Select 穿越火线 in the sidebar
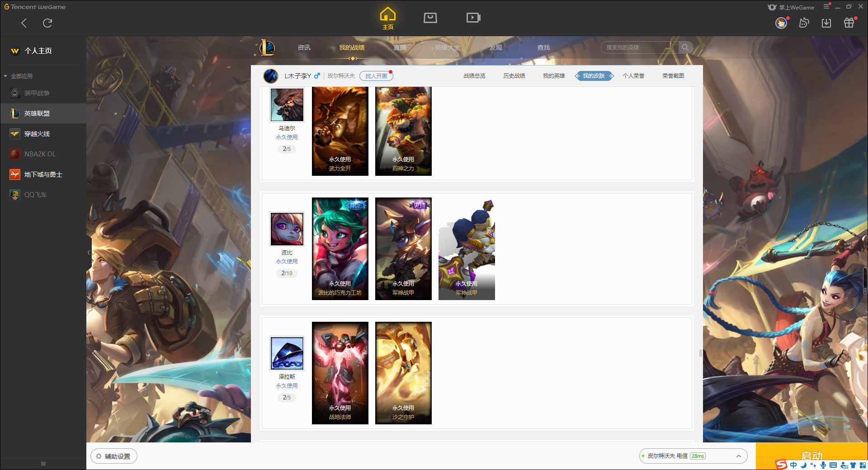The height and width of the screenshot is (470, 868). pos(43,134)
